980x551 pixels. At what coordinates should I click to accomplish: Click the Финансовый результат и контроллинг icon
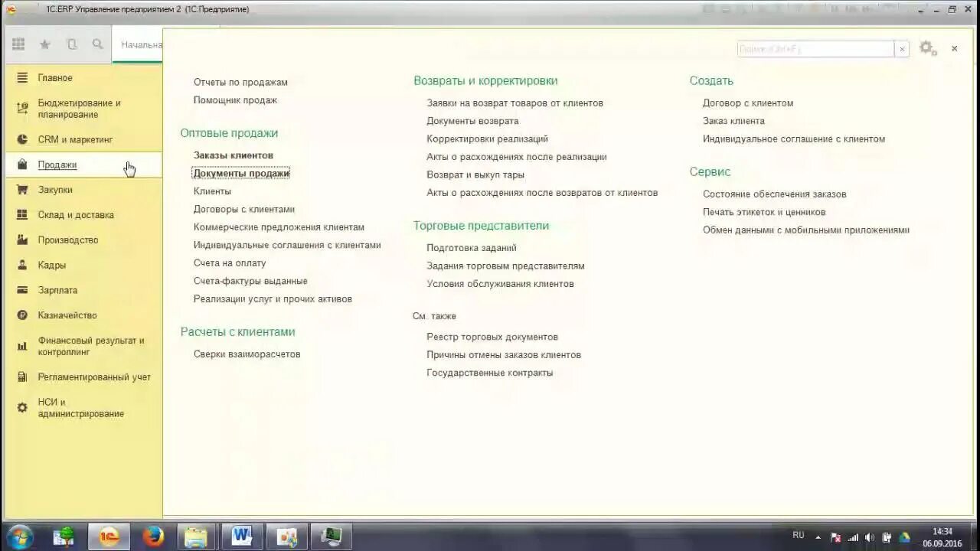[x=22, y=346]
